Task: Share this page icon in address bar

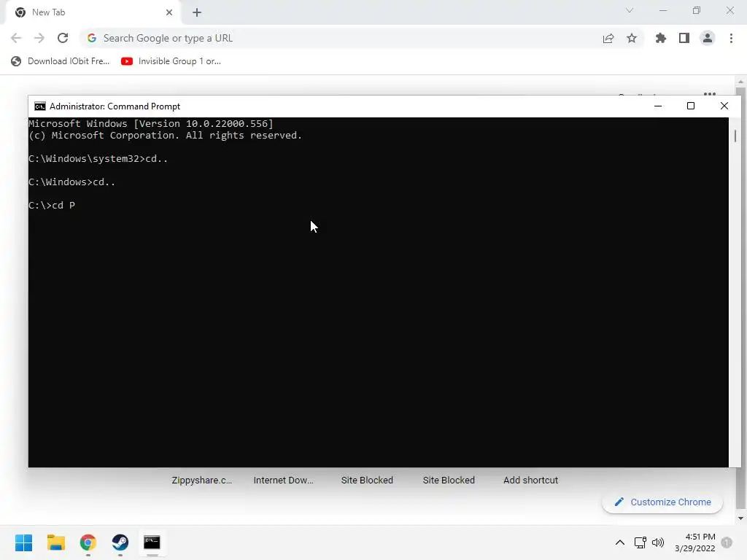Action: (608, 38)
